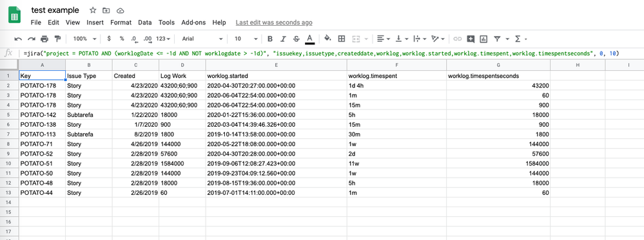Increase decimal places
This screenshot has height=240, width=644.
[148, 39]
